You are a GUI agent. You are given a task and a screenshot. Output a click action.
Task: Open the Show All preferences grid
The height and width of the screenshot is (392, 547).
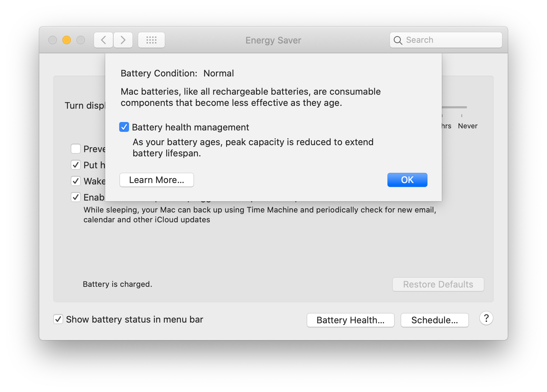(151, 40)
